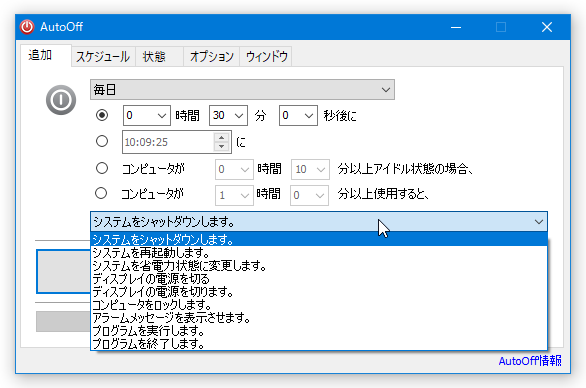Click the gray power icon beside 毎日
This screenshot has height=388, width=586.
[x=61, y=100]
